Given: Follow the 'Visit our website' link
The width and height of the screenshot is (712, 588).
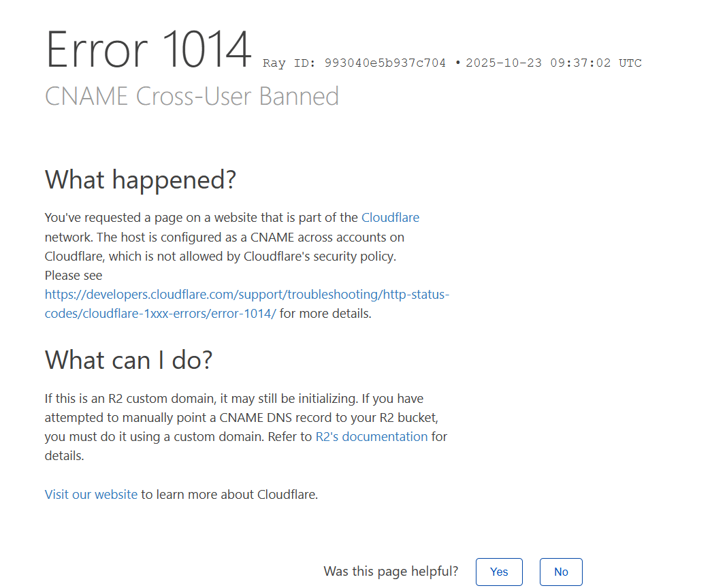Looking at the screenshot, I should click(91, 495).
